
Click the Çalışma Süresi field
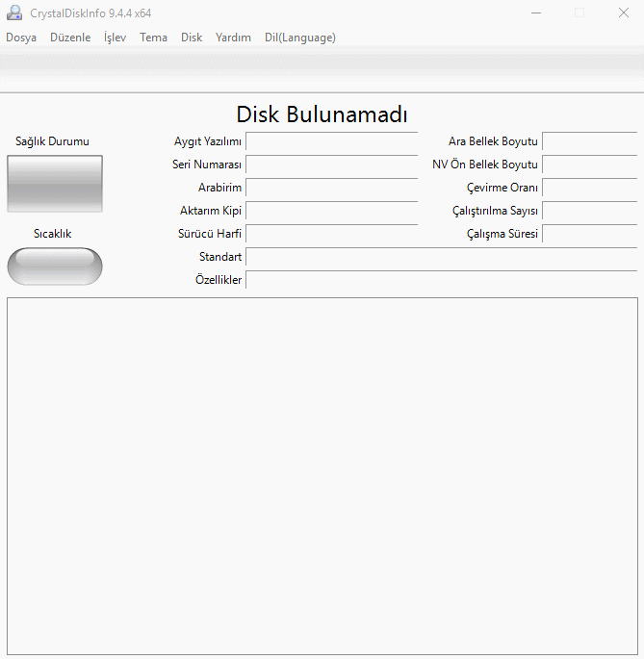[590, 234]
